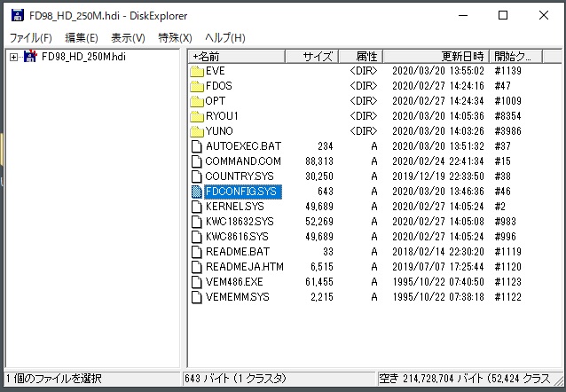Click the README.BAT file icon
566x392 pixels.
[x=197, y=252]
